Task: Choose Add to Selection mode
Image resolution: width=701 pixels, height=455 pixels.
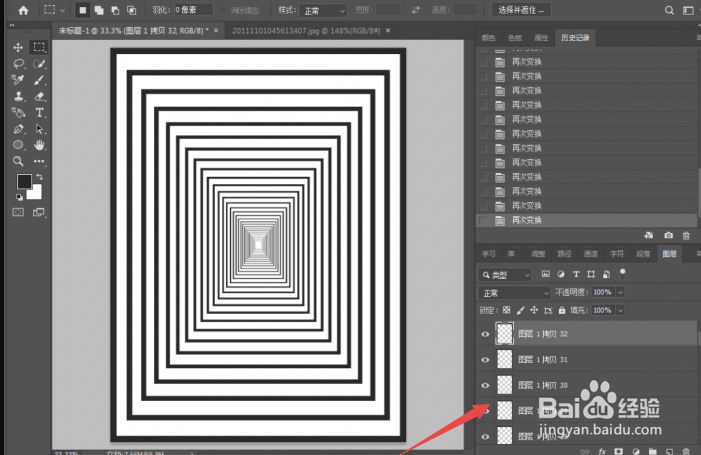Action: [99, 10]
